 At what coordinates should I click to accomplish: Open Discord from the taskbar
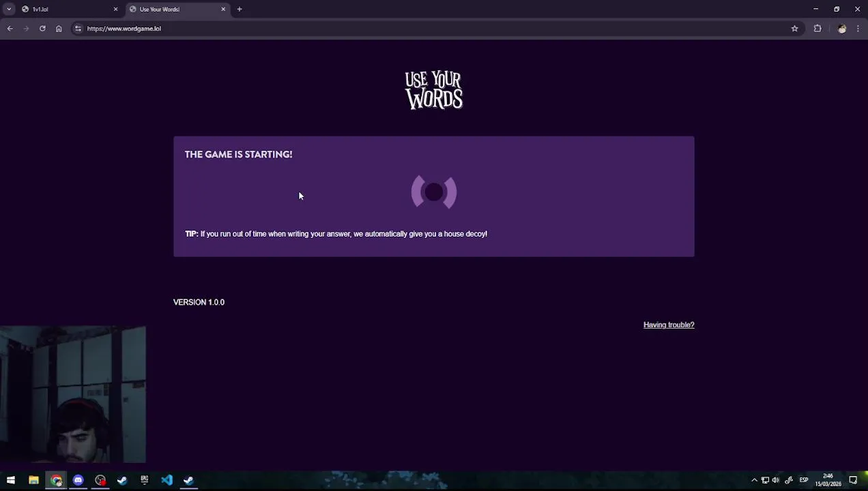pos(78,480)
